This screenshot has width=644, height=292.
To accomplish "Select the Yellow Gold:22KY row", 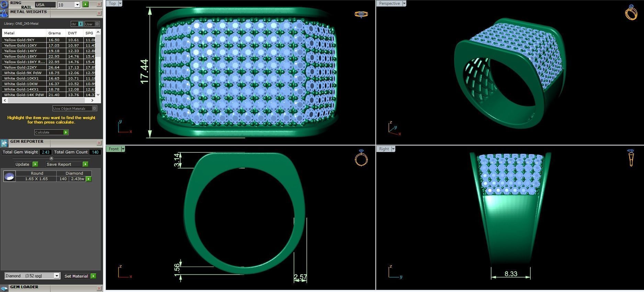I will click(49, 67).
